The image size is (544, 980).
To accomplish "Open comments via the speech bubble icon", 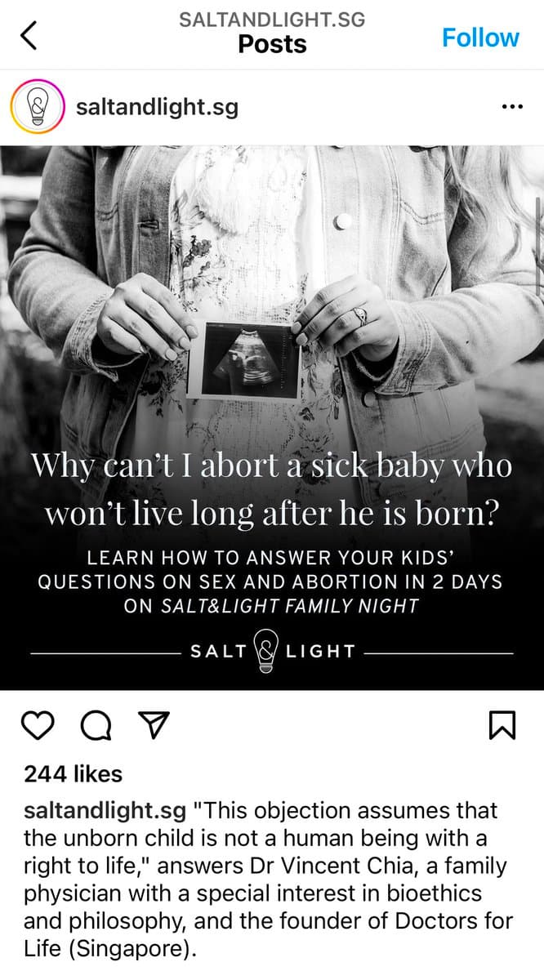I will click(x=96, y=725).
